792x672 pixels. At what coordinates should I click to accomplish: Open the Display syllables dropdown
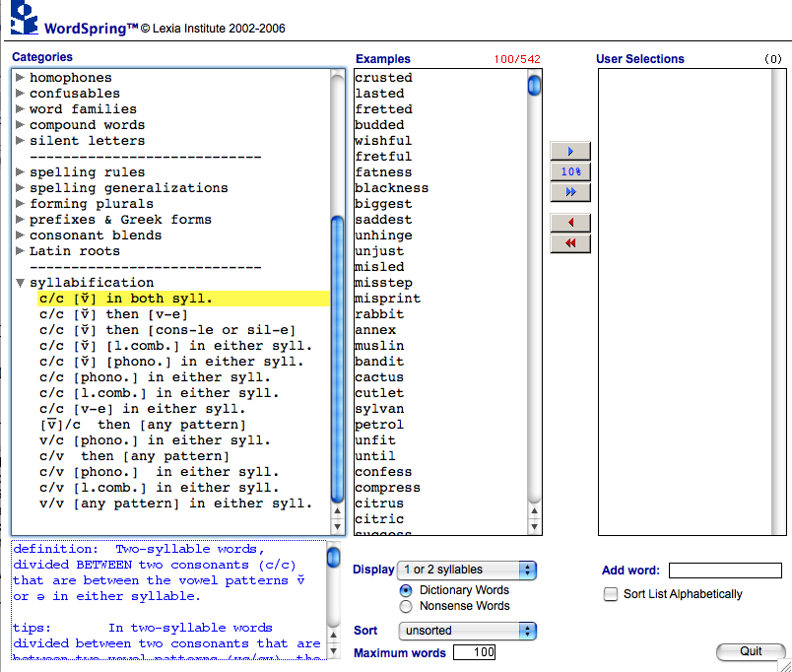click(x=467, y=570)
